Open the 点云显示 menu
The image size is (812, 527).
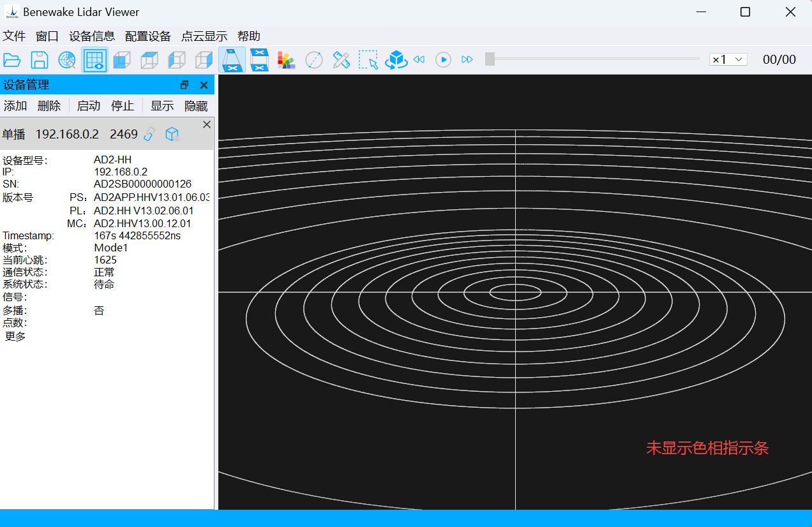(x=204, y=36)
